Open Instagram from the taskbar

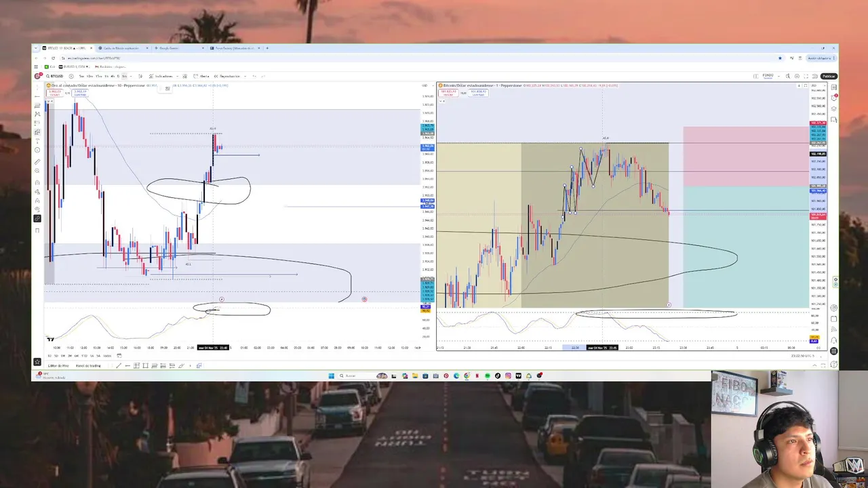pos(508,375)
